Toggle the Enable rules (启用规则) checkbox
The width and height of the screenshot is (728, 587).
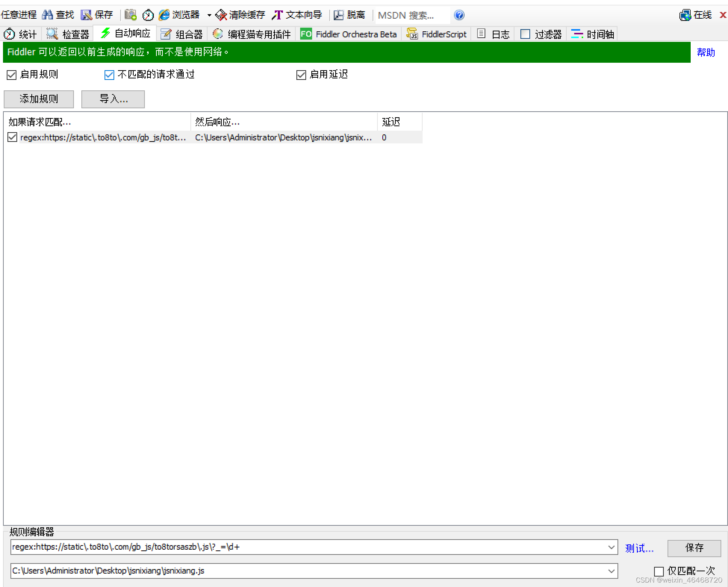12,75
